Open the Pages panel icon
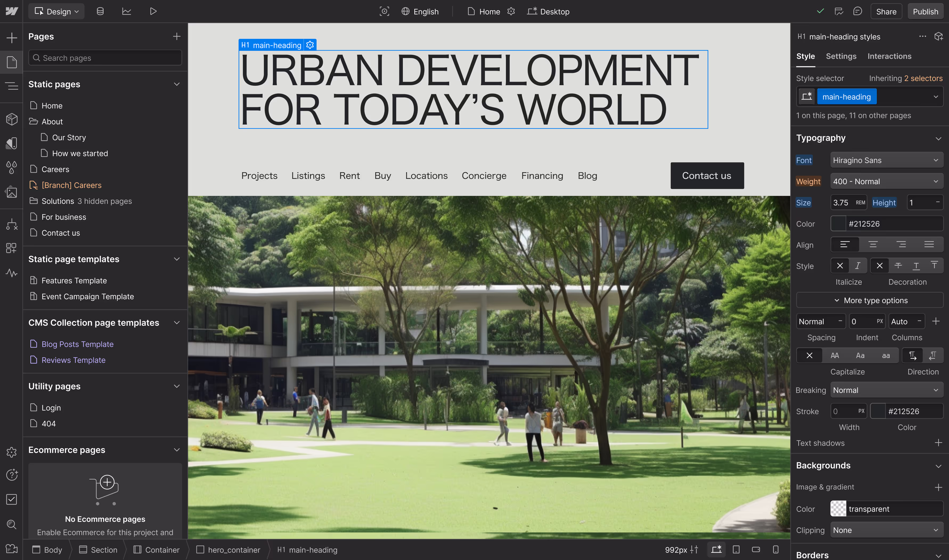Viewport: 949px width, 560px height. (12, 62)
